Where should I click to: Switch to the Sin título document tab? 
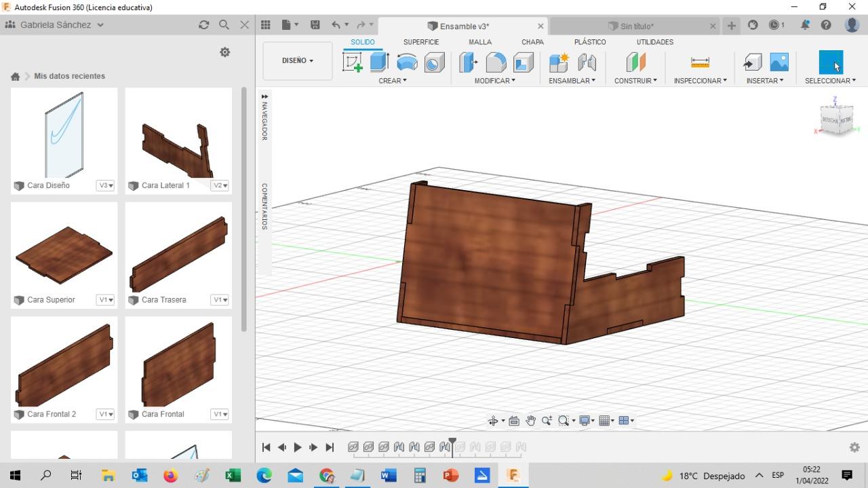pyautogui.click(x=636, y=26)
